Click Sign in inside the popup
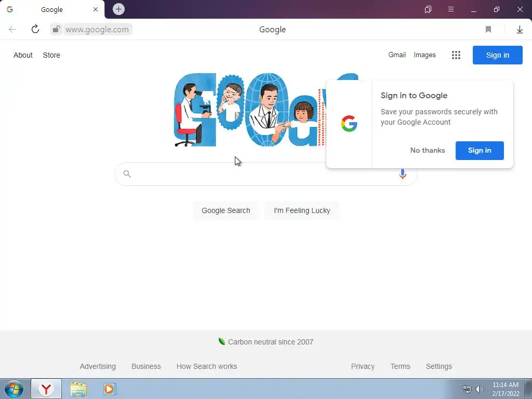Screen dimensions: 532x399 (x=480, y=150)
